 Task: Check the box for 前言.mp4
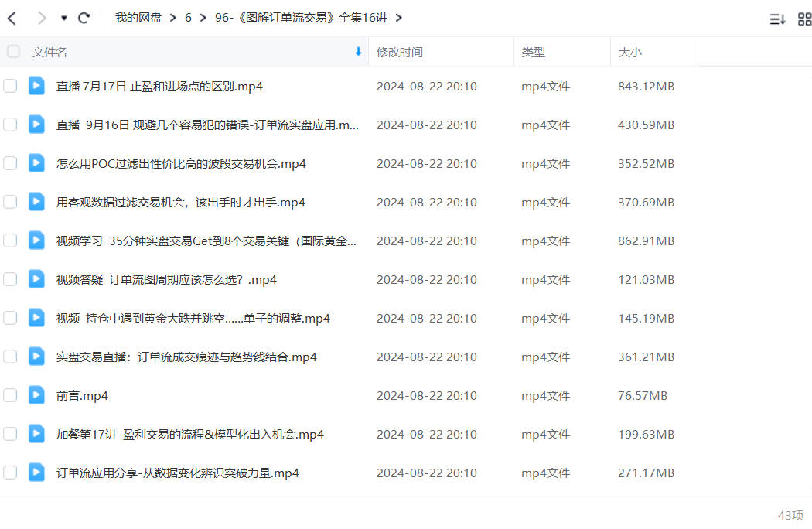tap(10, 395)
